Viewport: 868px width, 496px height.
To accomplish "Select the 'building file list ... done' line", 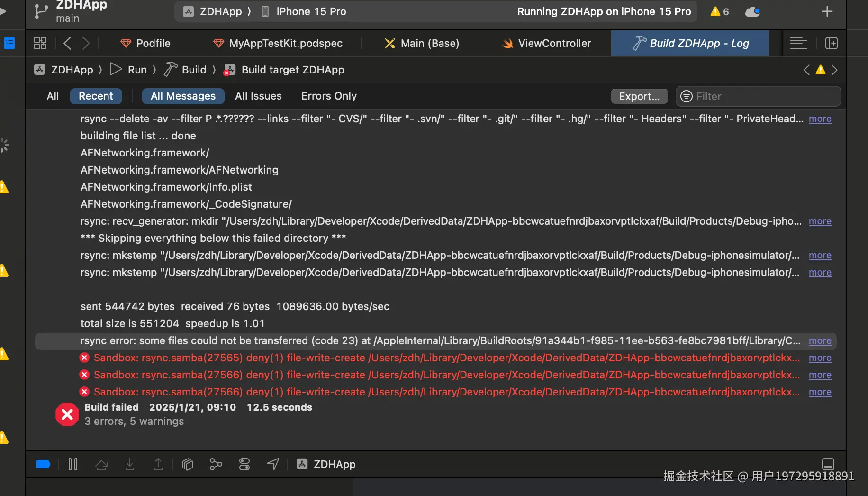I will 138,136.
